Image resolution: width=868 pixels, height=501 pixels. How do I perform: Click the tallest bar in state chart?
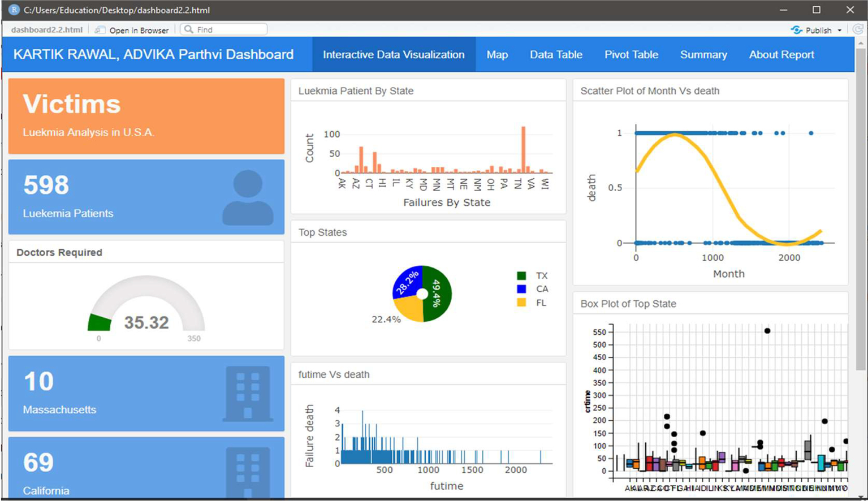(523, 150)
